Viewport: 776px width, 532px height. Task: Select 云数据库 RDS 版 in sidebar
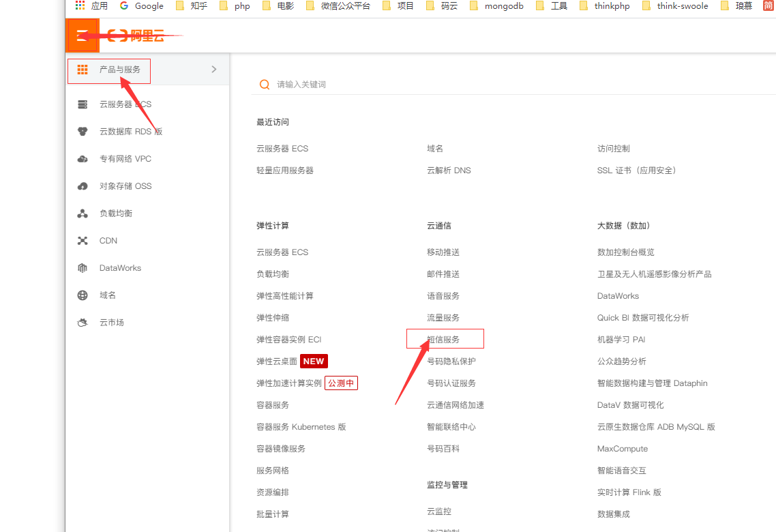pos(131,132)
